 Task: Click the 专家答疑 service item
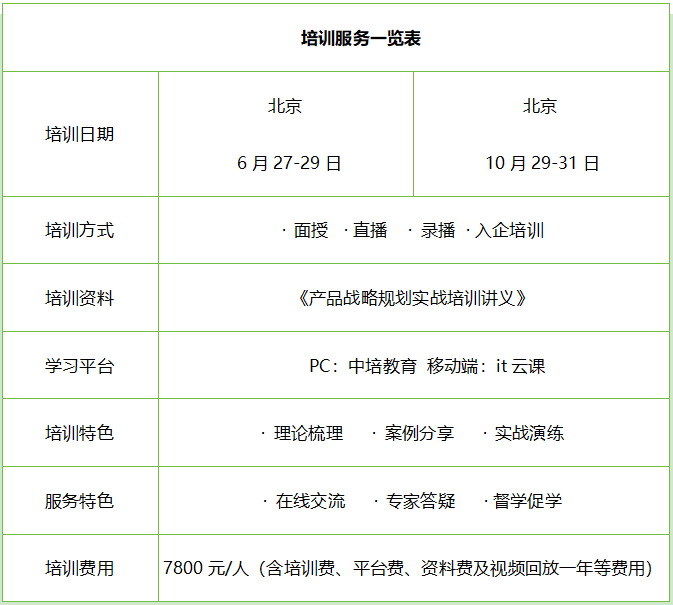point(421,501)
